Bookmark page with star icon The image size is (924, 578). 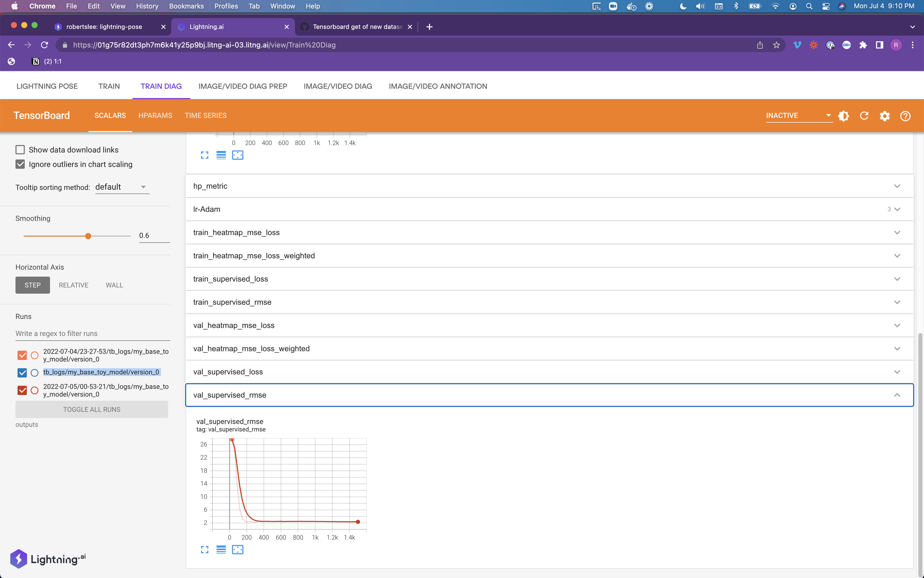click(776, 45)
